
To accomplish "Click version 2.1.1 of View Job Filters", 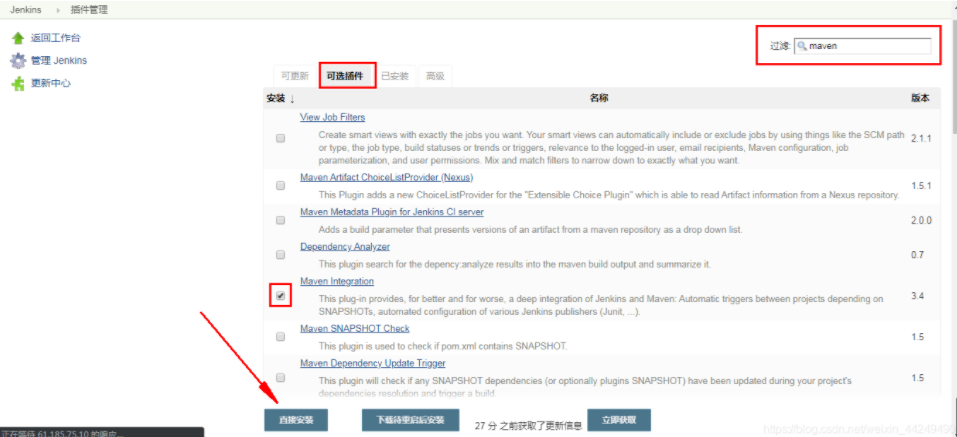I will pos(921,139).
